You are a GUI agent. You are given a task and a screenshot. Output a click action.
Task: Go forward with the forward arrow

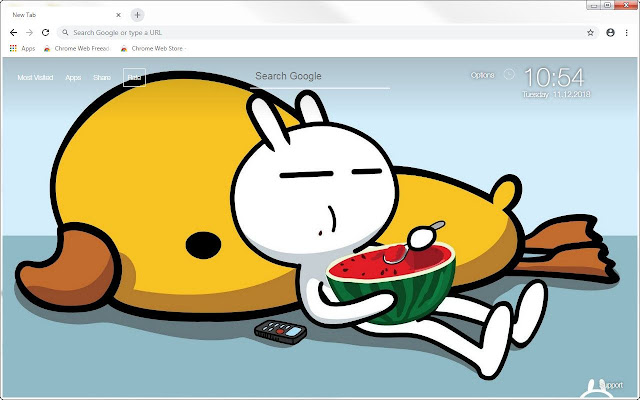click(x=29, y=33)
